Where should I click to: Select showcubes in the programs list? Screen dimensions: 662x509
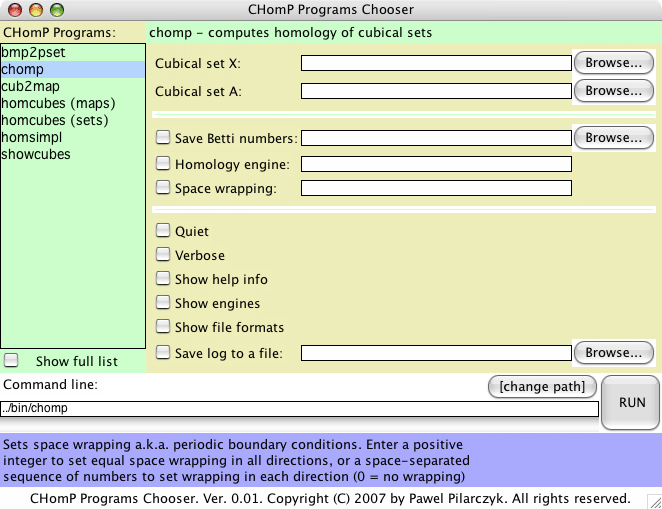(x=73, y=154)
